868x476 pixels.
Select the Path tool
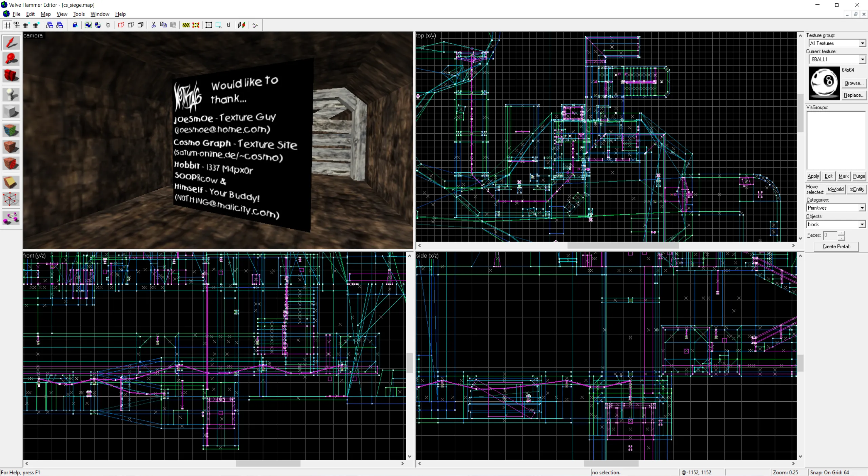[11, 218]
